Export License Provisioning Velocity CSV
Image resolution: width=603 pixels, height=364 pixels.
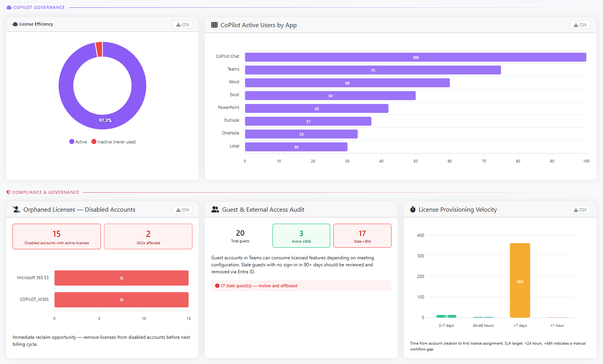tap(580, 210)
